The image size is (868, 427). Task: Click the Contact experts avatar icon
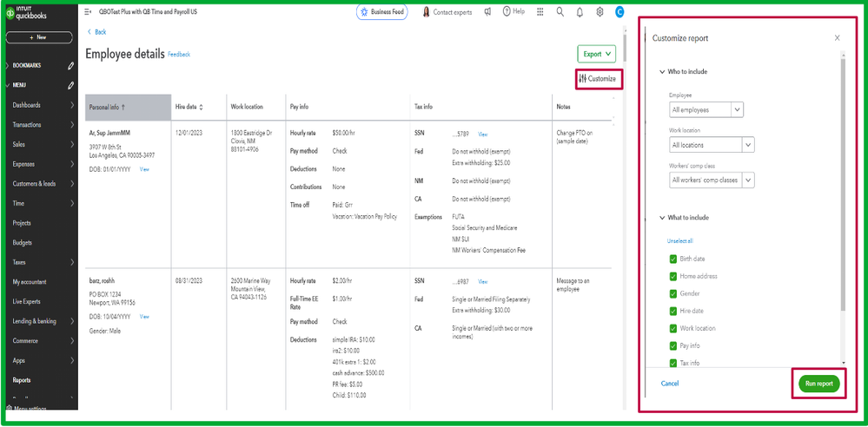pos(427,11)
